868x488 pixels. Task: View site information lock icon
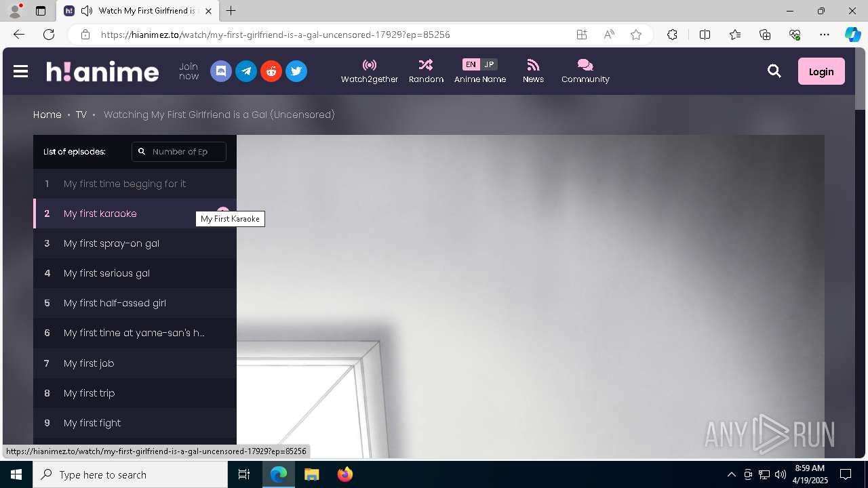(x=85, y=35)
